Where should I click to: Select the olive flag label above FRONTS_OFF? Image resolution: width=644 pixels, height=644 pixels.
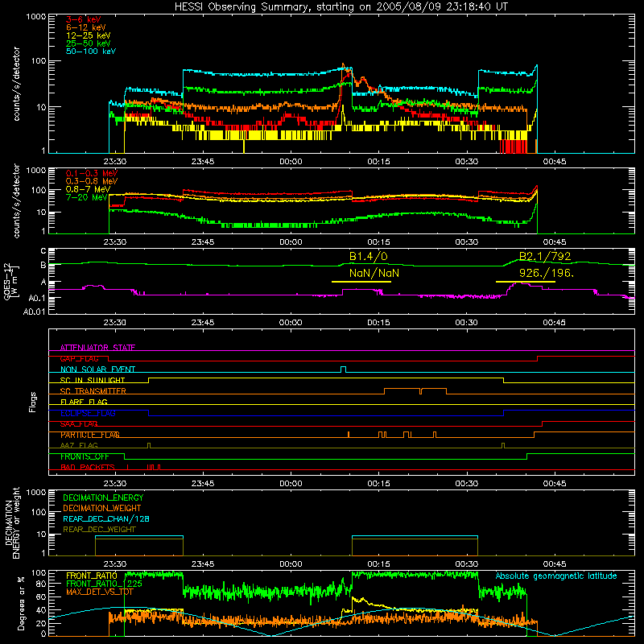click(x=79, y=445)
